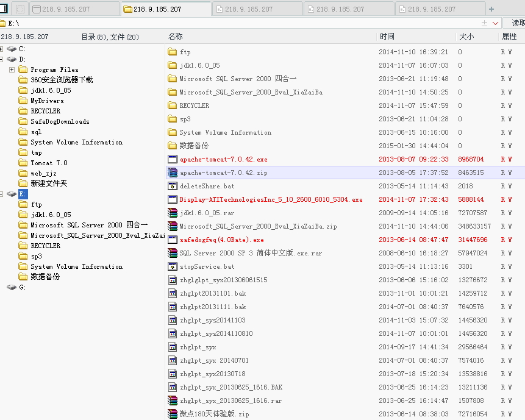Click the stopService.bat file icon

coord(173,266)
